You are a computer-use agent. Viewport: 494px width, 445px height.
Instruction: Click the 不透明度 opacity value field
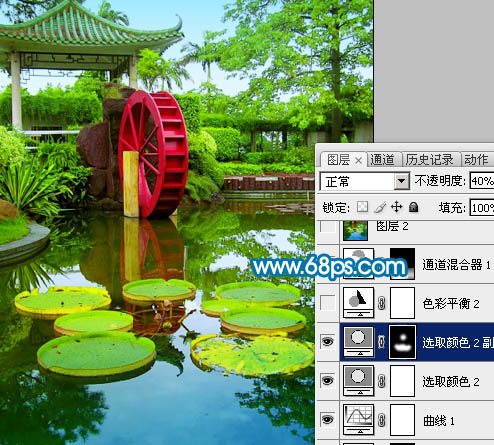click(x=482, y=181)
